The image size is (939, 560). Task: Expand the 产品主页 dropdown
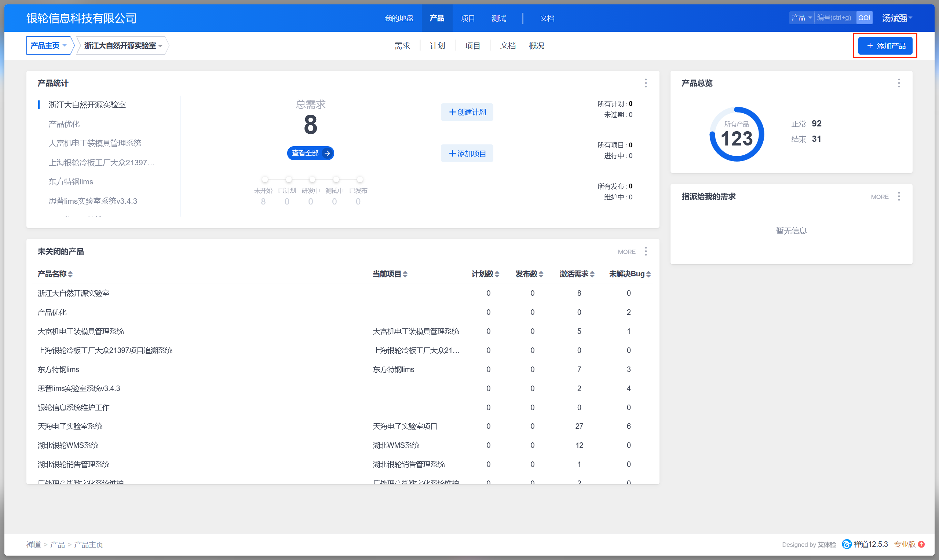(49, 46)
